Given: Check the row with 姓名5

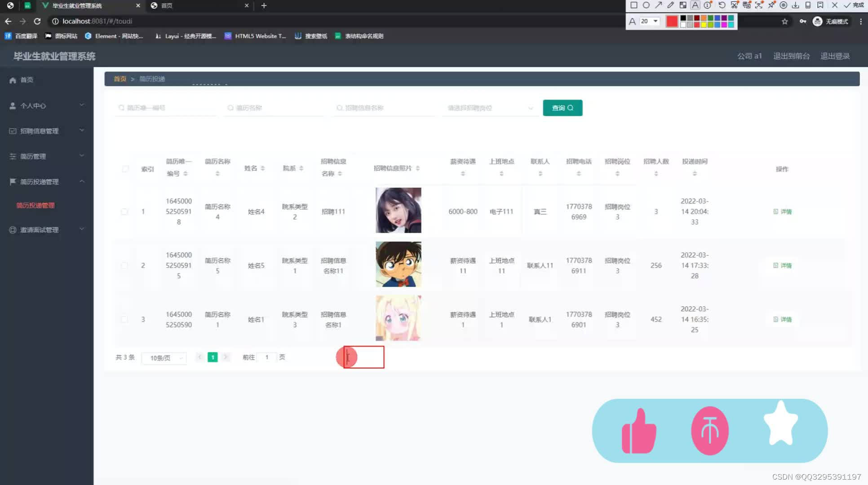Looking at the screenshot, I should coord(124,265).
